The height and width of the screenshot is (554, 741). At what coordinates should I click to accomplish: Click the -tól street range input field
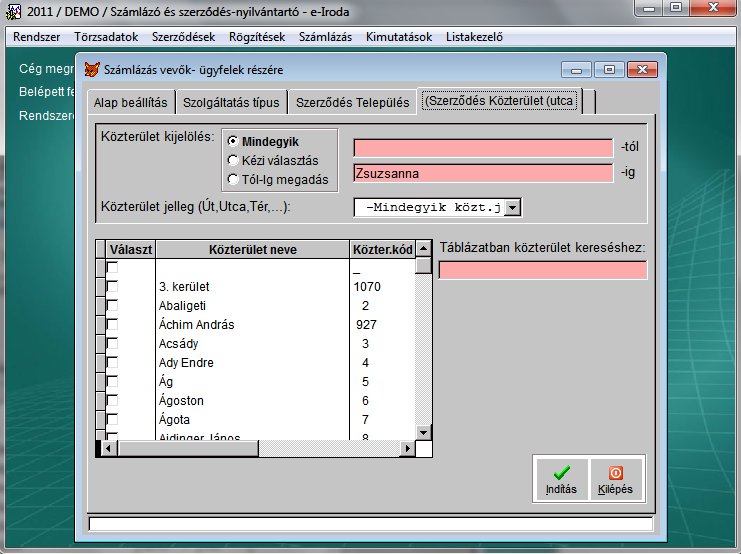click(x=482, y=148)
